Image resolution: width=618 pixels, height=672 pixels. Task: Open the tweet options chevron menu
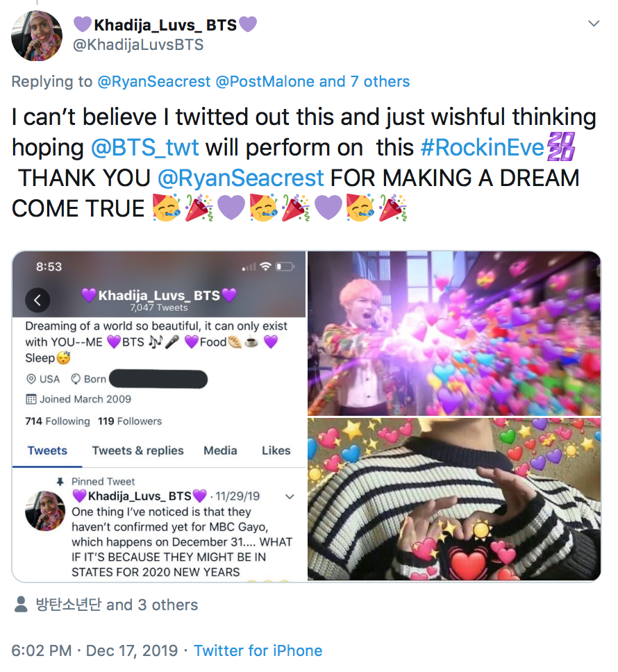coord(594,24)
